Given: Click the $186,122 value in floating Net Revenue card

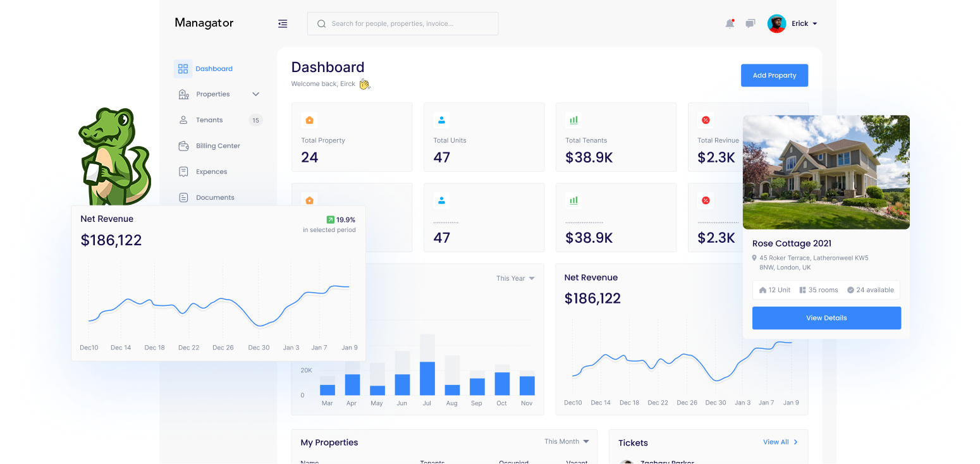Looking at the screenshot, I should (111, 240).
